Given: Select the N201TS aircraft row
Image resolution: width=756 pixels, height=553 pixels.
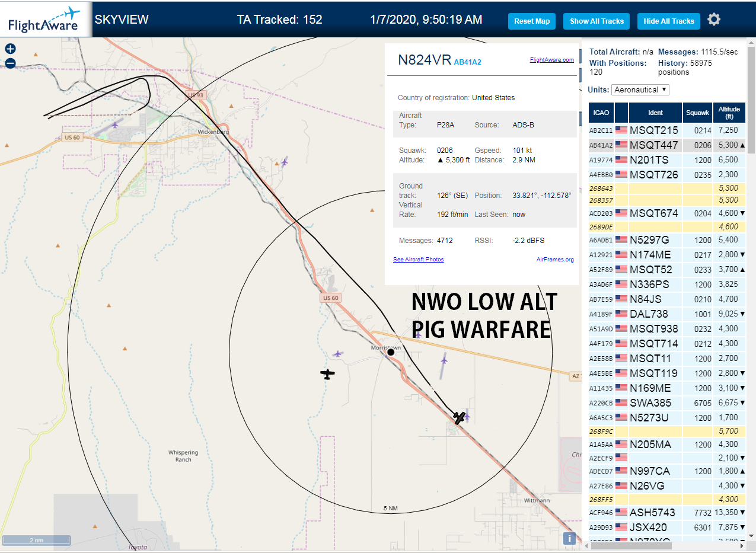Looking at the screenshot, I should (667, 159).
